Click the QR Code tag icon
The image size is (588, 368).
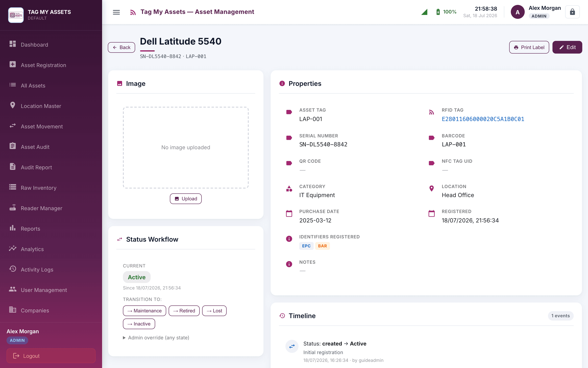point(289,163)
